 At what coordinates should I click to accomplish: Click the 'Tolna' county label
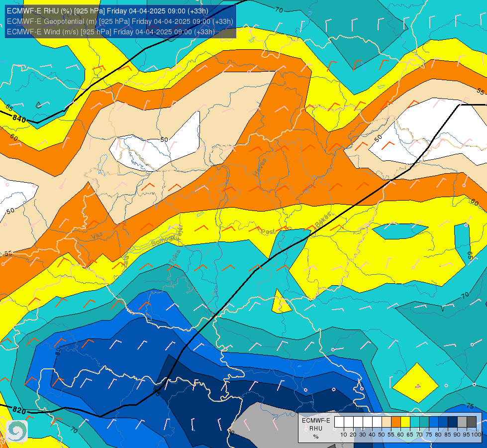click(174, 257)
